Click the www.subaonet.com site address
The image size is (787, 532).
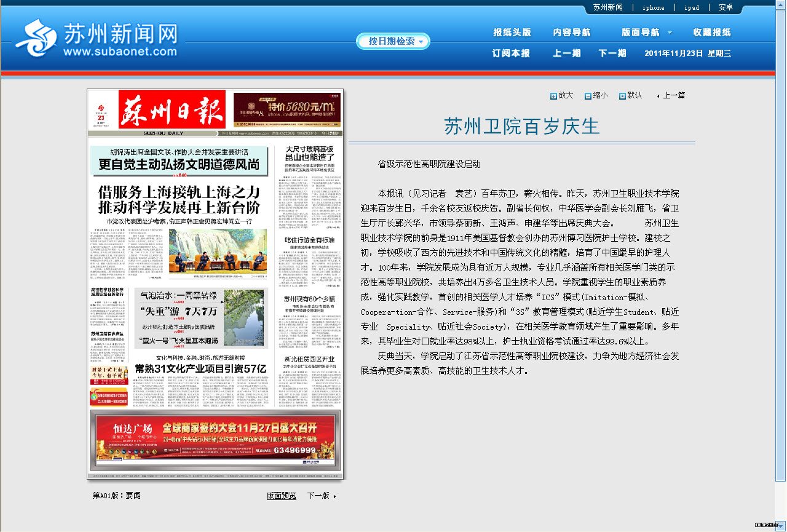(120, 52)
